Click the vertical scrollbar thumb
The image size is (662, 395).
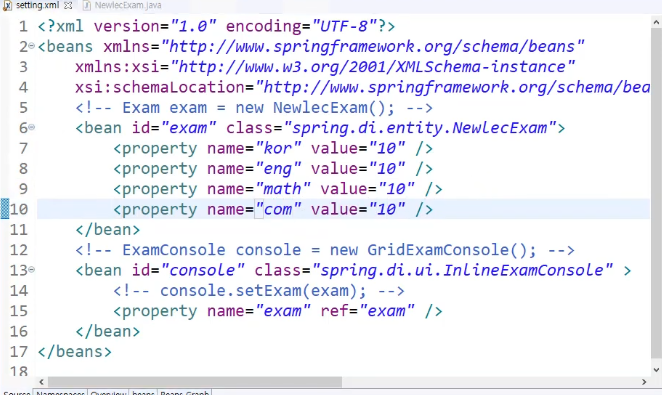pos(657,192)
